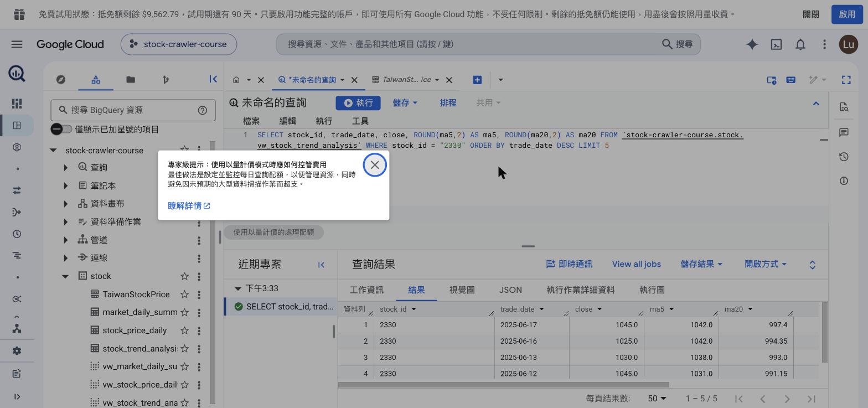
Task: Star the market_daily_summary table
Action: pos(184,312)
